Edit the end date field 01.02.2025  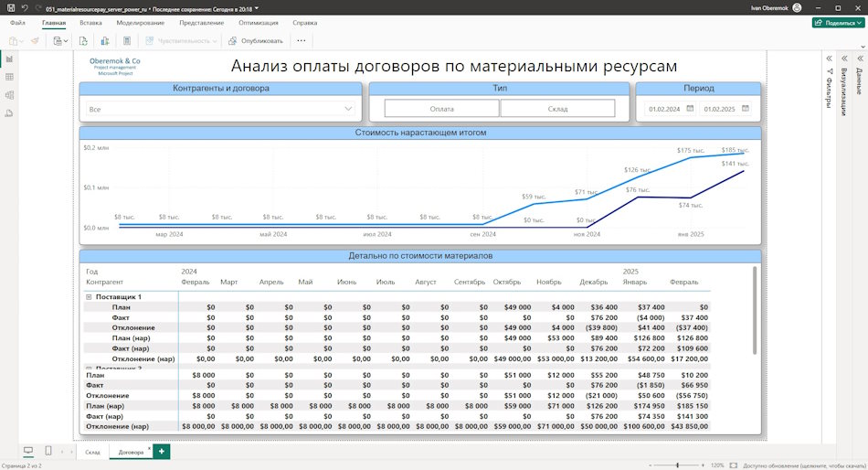(x=719, y=109)
